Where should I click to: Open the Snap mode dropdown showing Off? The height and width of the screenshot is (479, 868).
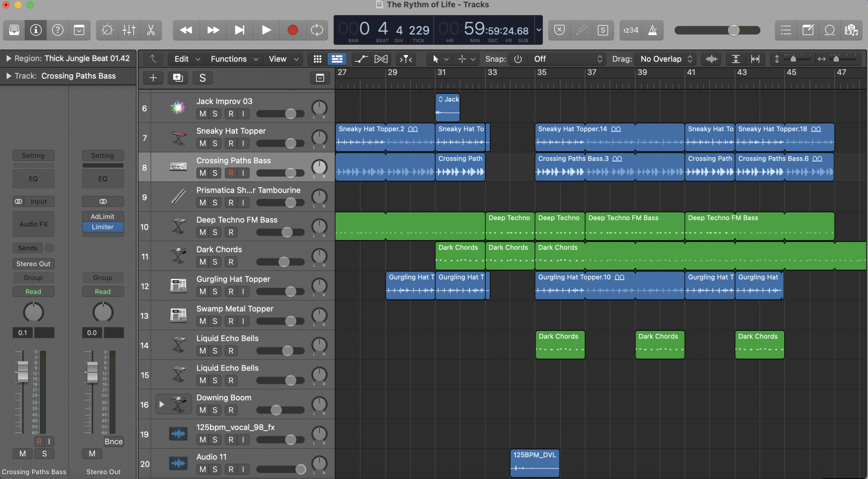[x=568, y=59]
